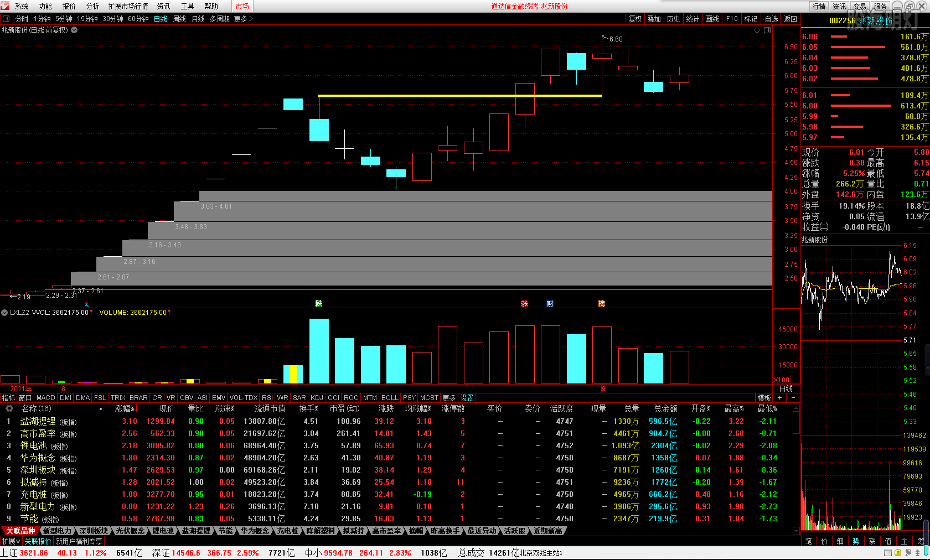Open the 分析 menu

coord(93,6)
